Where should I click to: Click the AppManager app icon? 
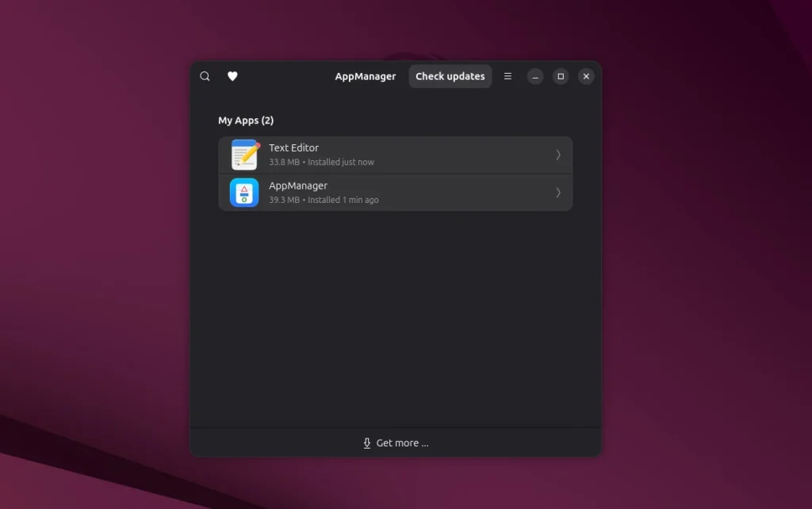243,192
